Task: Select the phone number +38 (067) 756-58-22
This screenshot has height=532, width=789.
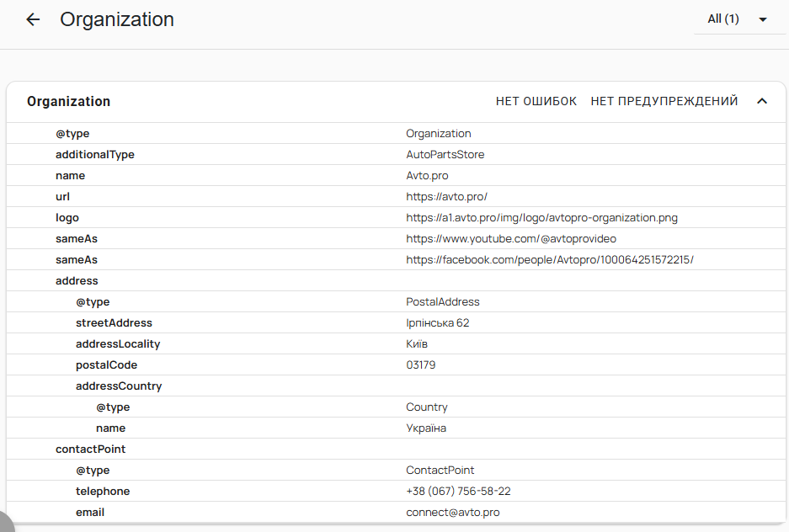Action: click(x=458, y=492)
